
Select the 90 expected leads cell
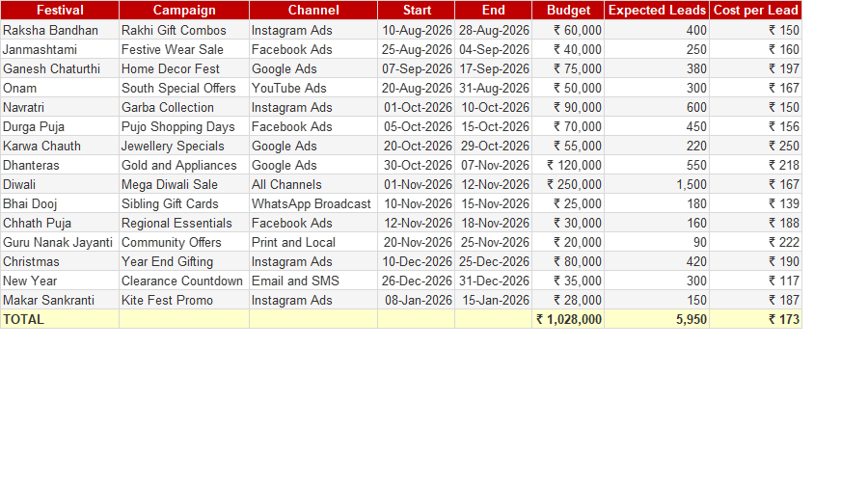(x=657, y=242)
